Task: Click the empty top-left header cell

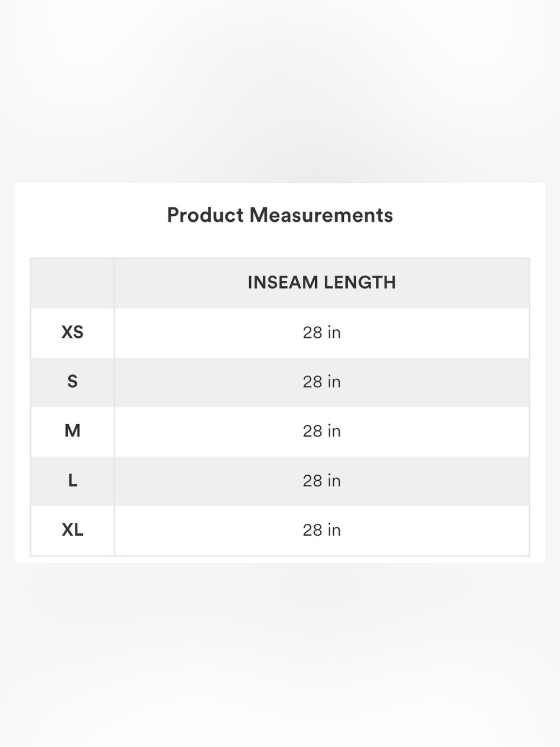Action: [72, 283]
